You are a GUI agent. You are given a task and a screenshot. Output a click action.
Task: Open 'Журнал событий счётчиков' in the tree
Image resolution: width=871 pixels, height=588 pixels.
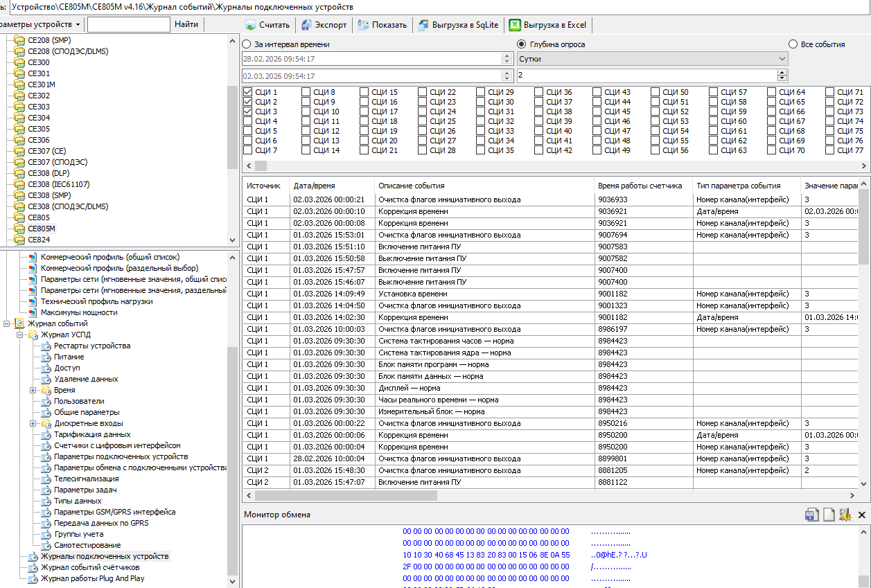coord(90,567)
